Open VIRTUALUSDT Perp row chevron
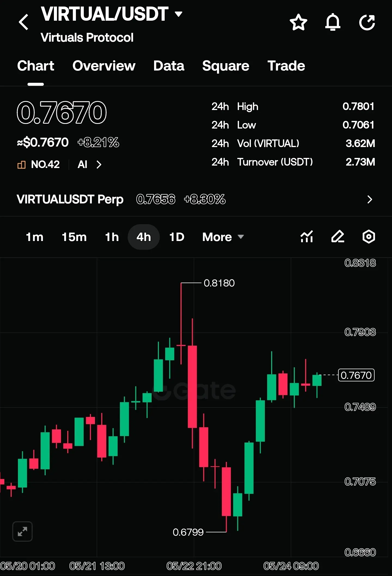This screenshot has width=392, height=576. pos(369,199)
